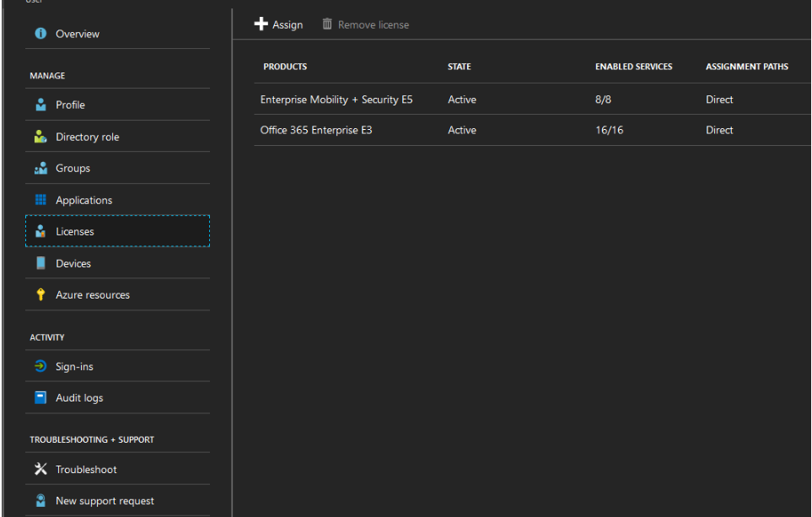812x517 pixels.
Task: Click the MANAGE section heading
Action: [x=47, y=76]
